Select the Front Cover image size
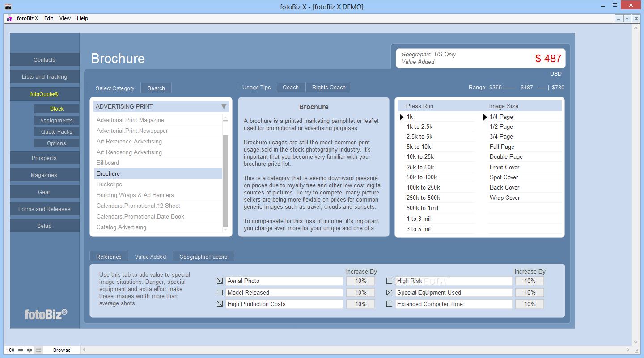 [x=525, y=168]
